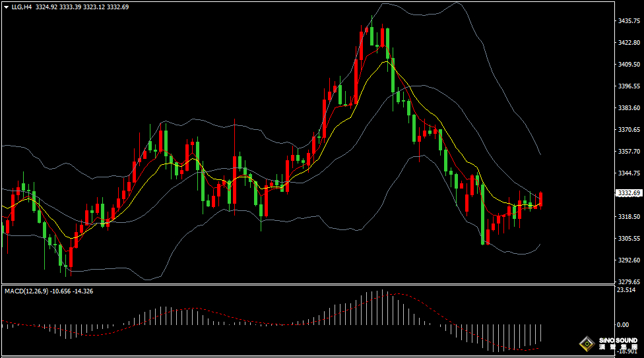Select the last MACD histogram bar

541,334
